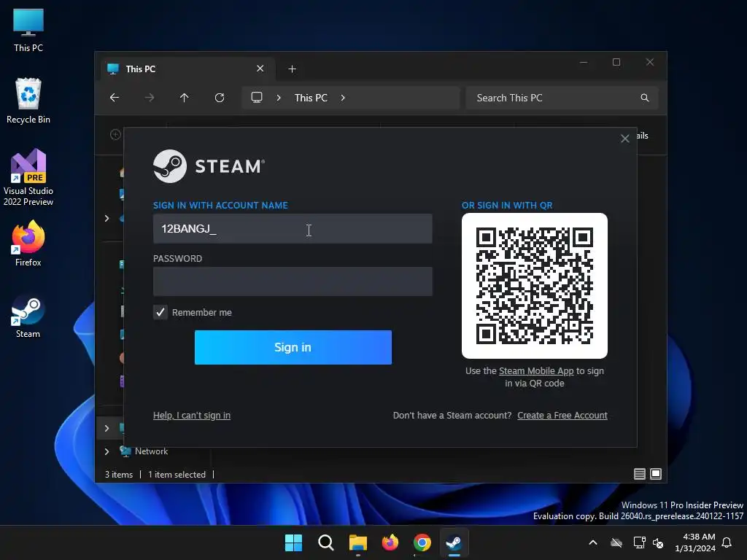Refresh the File Explorer view
Image resolution: width=747 pixels, height=560 pixels.
click(220, 98)
